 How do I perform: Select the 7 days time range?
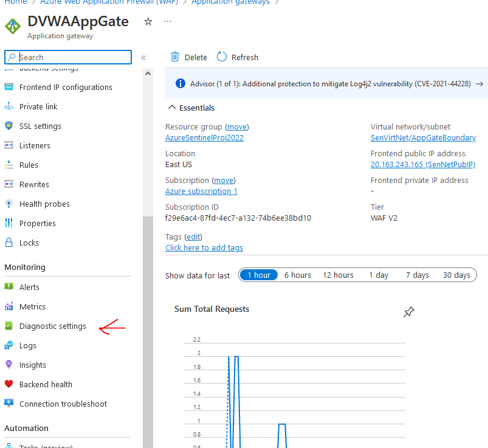pyautogui.click(x=416, y=275)
